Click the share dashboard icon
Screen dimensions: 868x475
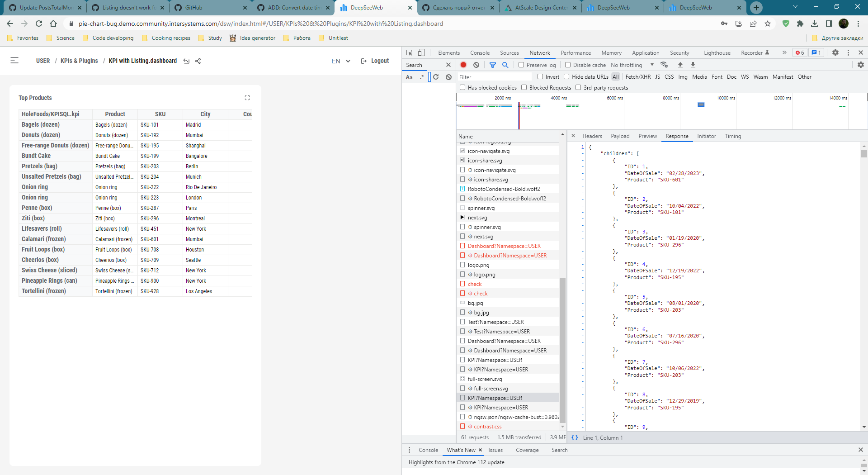point(198,61)
